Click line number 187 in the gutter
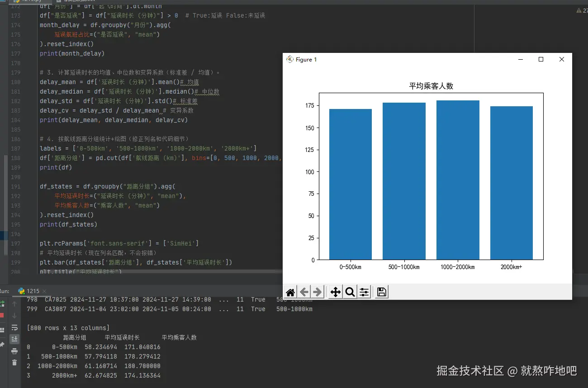588x388 pixels. [15, 148]
